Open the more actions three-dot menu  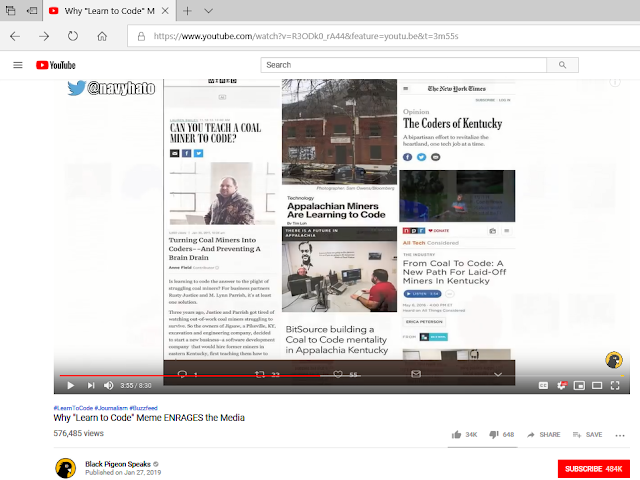coord(620,435)
